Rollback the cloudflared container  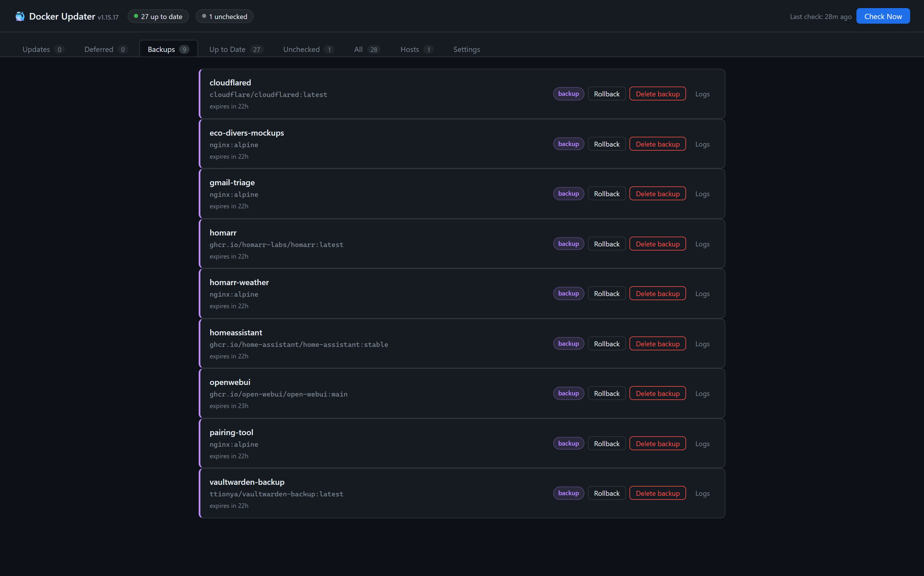point(607,94)
